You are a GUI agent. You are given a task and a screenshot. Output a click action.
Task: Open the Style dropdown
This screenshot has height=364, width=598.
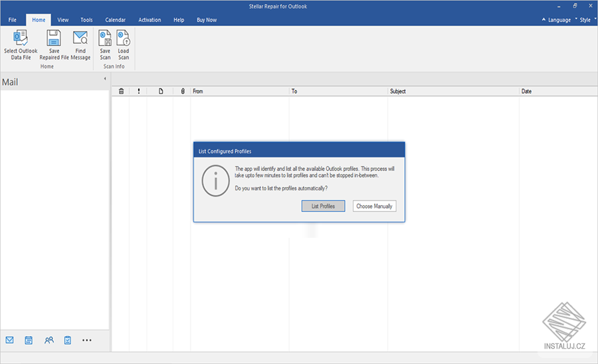coord(585,20)
